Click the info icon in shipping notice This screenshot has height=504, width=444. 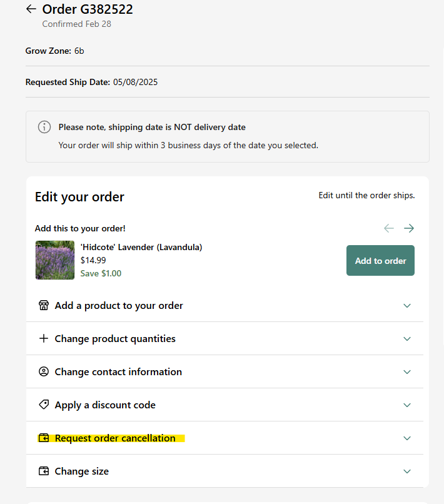(44, 127)
